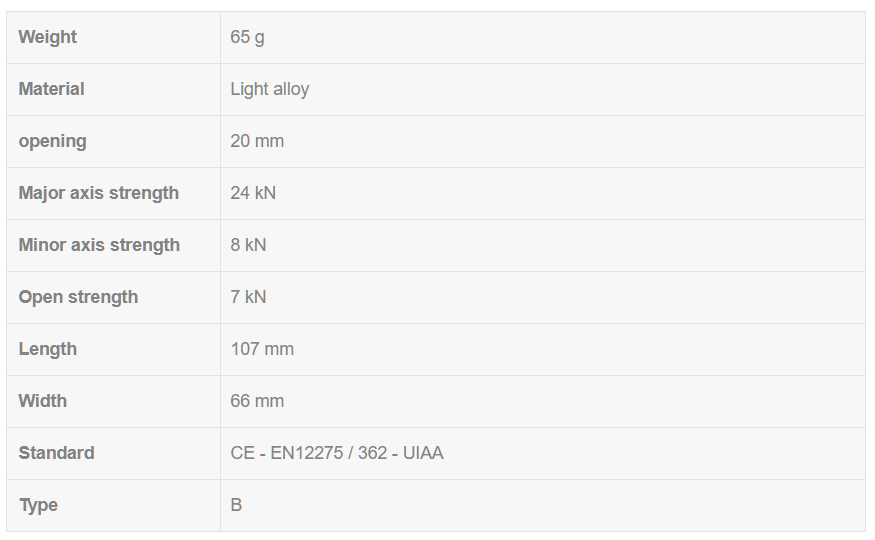The image size is (875, 540).
Task: Click the Width row label
Action: pyautogui.click(x=43, y=401)
